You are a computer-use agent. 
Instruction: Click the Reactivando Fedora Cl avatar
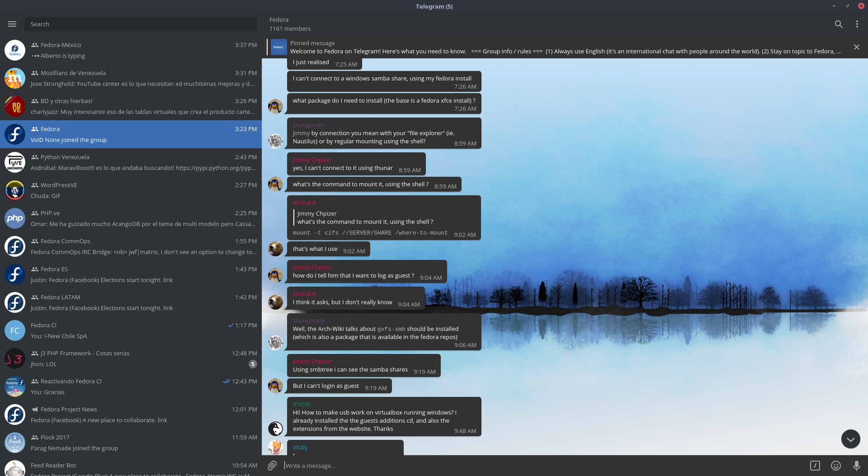coord(15,386)
